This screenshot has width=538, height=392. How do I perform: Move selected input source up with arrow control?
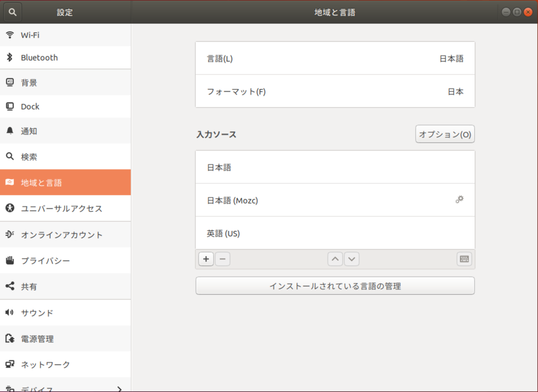click(x=335, y=259)
